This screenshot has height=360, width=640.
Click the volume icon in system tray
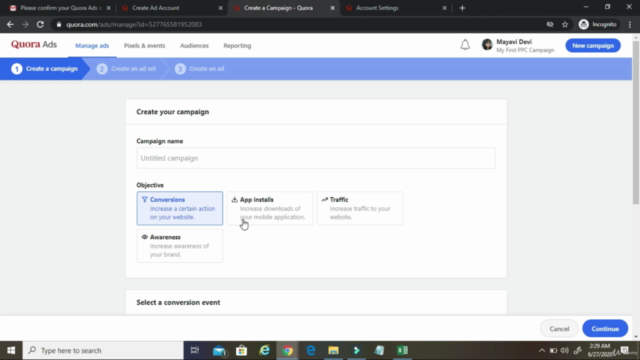point(565,350)
